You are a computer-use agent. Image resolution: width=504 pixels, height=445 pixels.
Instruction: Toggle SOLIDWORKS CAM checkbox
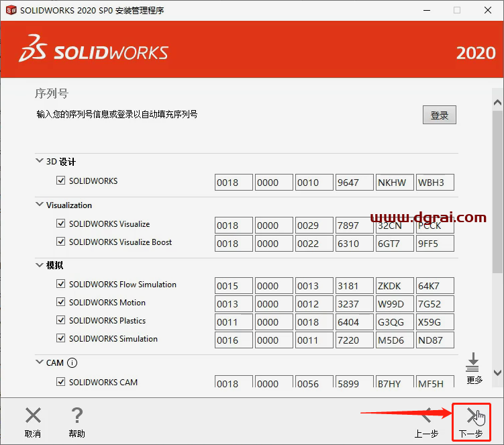(60, 382)
